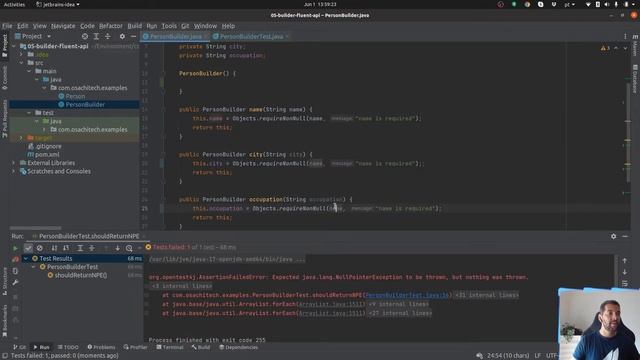Open the Refactor menu
Image resolution: width=640 pixels, height=360 pixels.
point(111,26)
